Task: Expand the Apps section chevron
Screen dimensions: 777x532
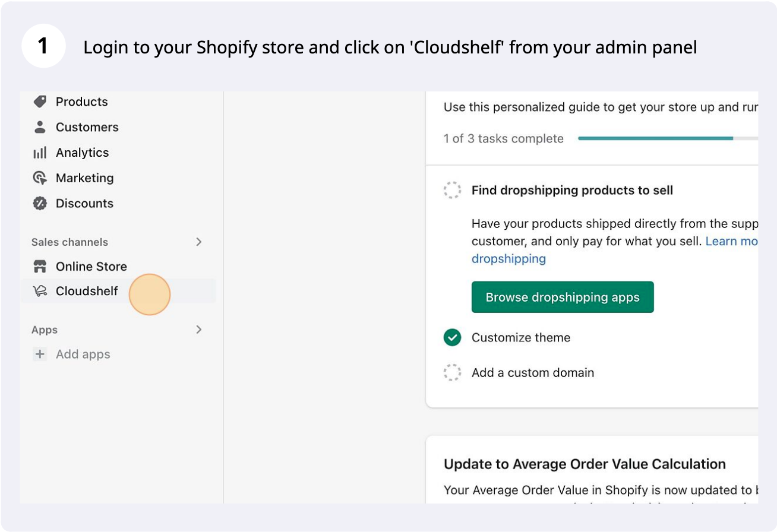Action: (x=199, y=330)
